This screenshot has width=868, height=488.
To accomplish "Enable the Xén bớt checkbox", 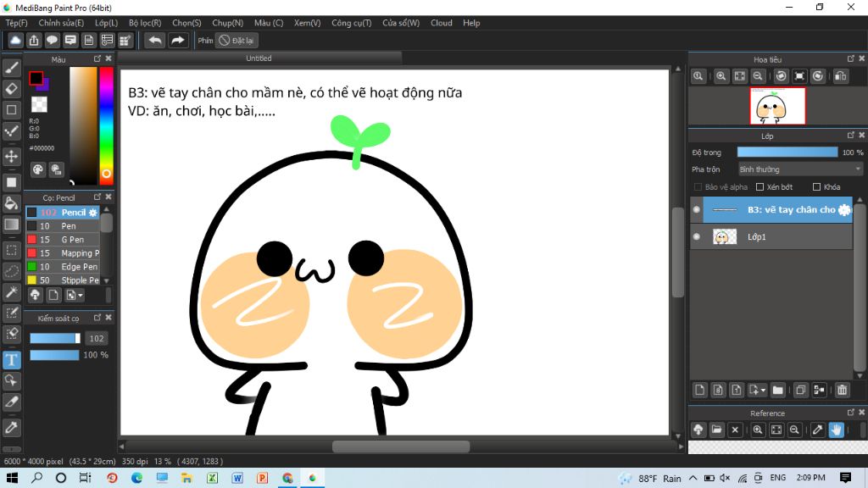I will click(x=760, y=187).
